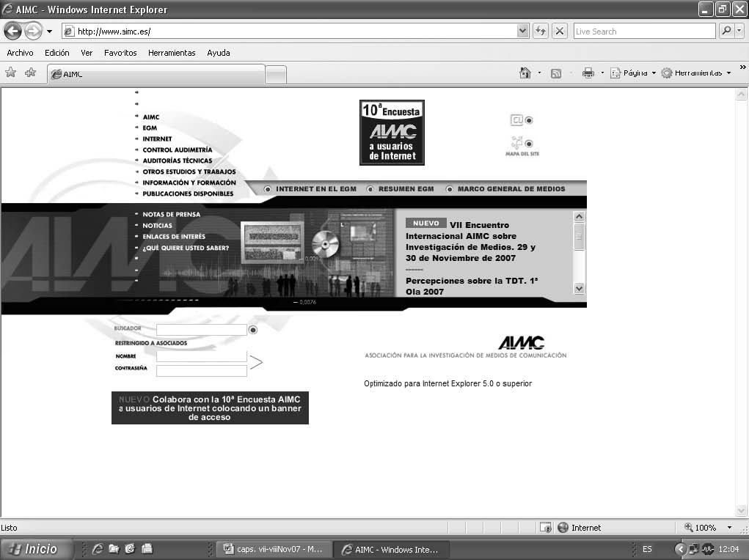This screenshot has height=560, width=749.
Task: Click the Stop loading X icon
Action: [x=559, y=32]
